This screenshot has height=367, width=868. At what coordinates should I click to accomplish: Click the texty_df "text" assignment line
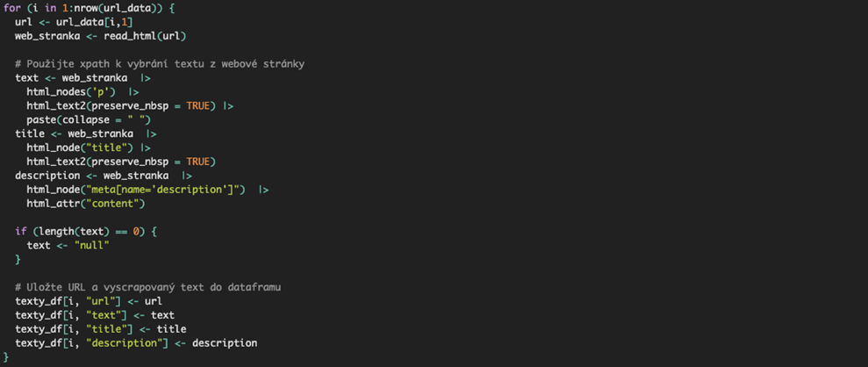click(95, 315)
